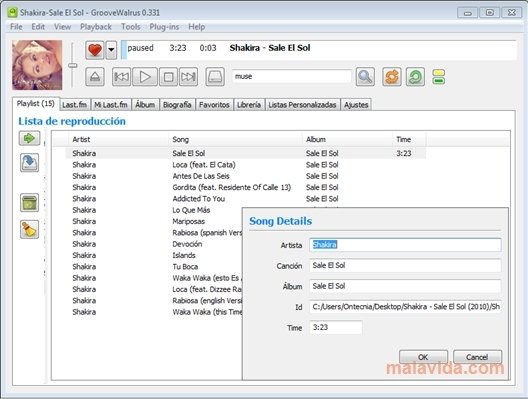Image resolution: width=528 pixels, height=399 pixels.
Task: Select the song 'Addicted To You'
Action: [x=199, y=199]
